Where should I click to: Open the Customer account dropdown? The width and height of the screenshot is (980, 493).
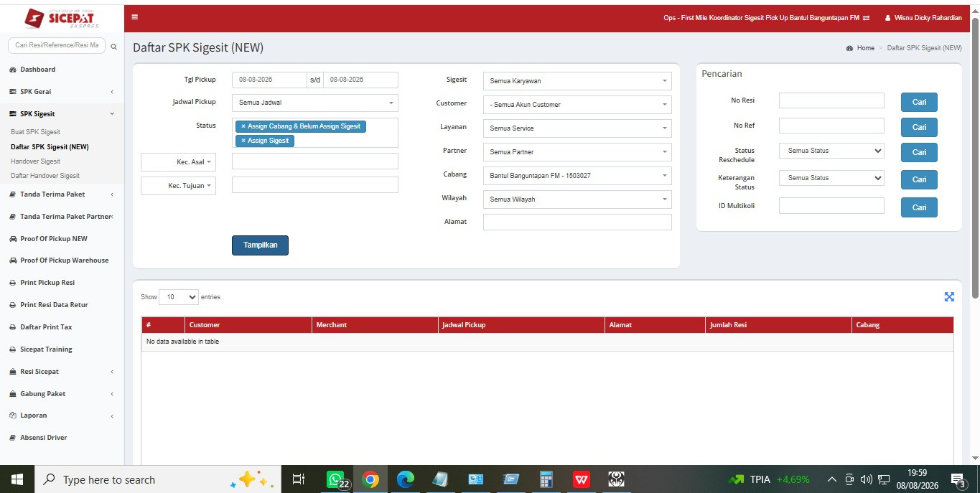(x=577, y=105)
